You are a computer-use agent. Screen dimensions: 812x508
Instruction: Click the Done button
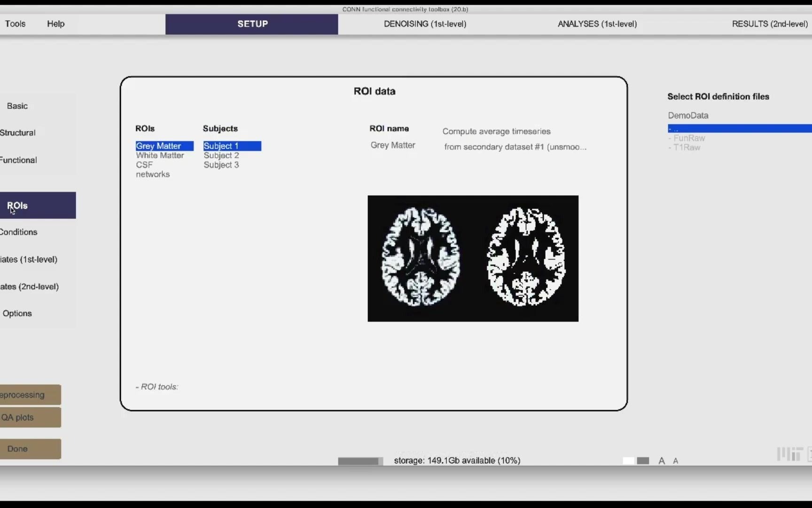tap(31, 449)
